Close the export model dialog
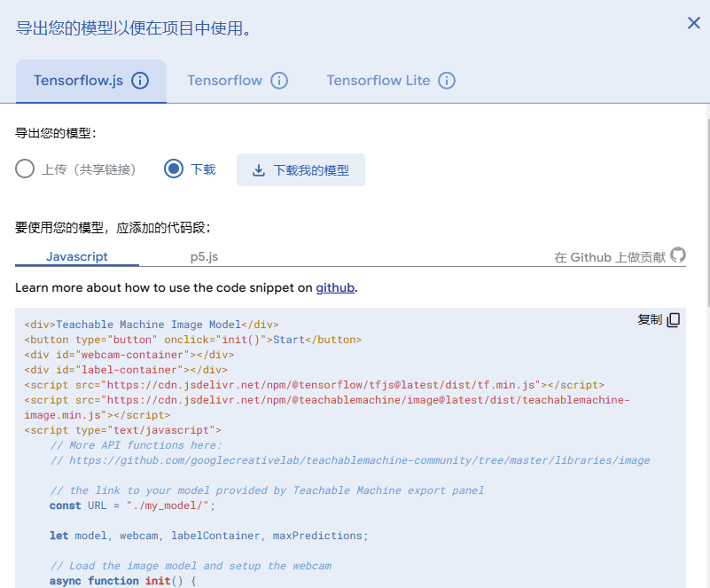Screen dimensions: 710x588 tap(693, 23)
